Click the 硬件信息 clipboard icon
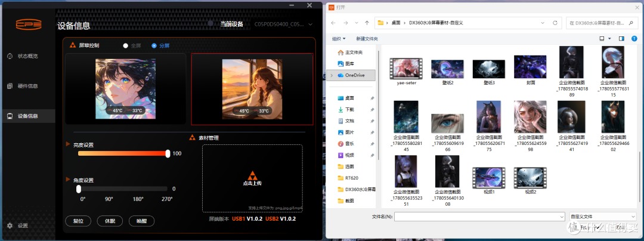The width and height of the screenshot is (644, 241). click(10, 86)
